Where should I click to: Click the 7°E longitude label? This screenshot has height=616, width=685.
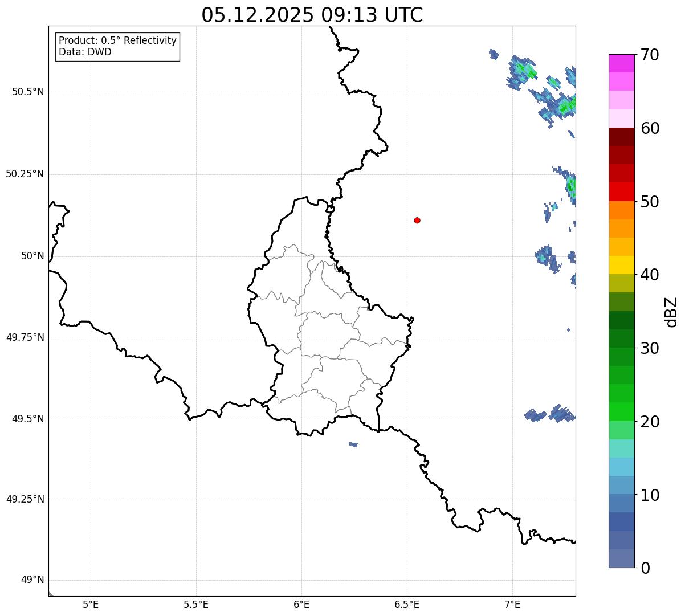click(x=512, y=605)
